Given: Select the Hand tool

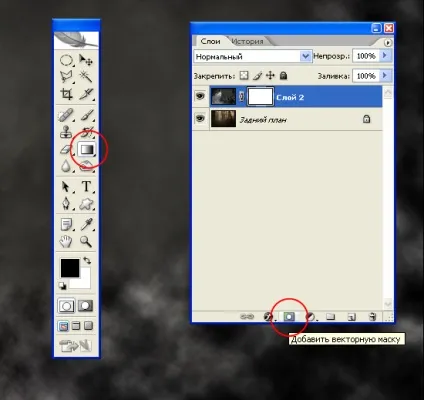Looking at the screenshot, I should coord(66,241).
